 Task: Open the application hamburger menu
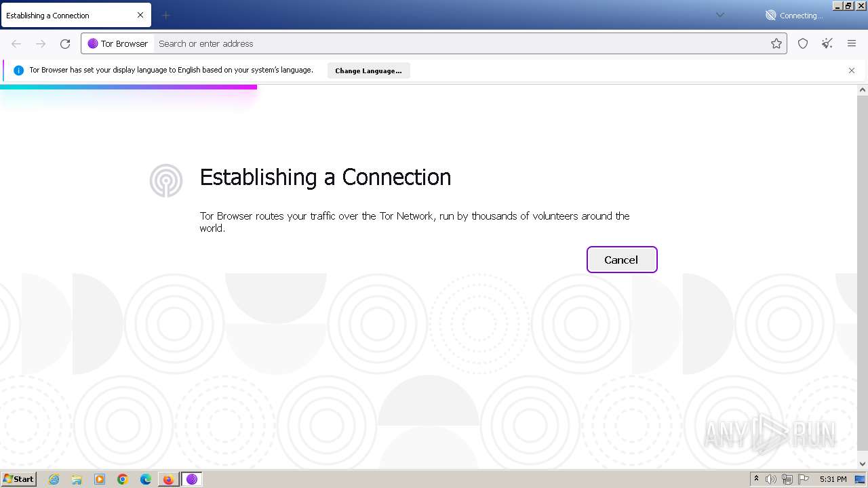(852, 43)
